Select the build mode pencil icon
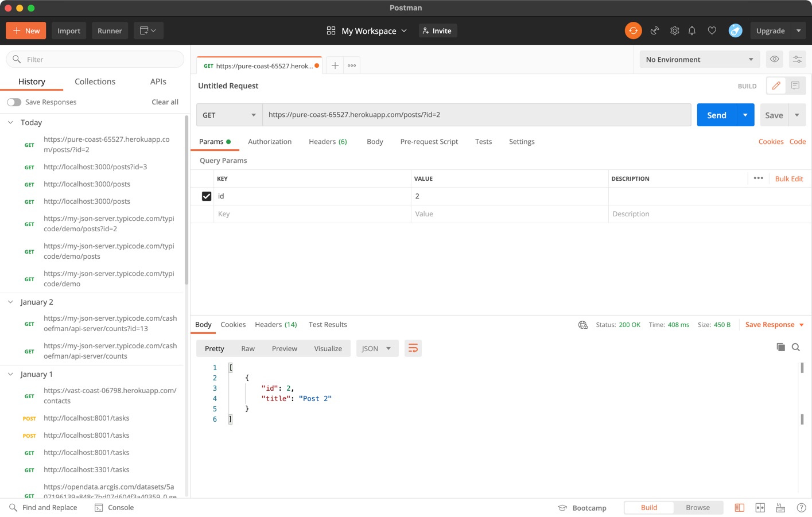 (x=776, y=85)
